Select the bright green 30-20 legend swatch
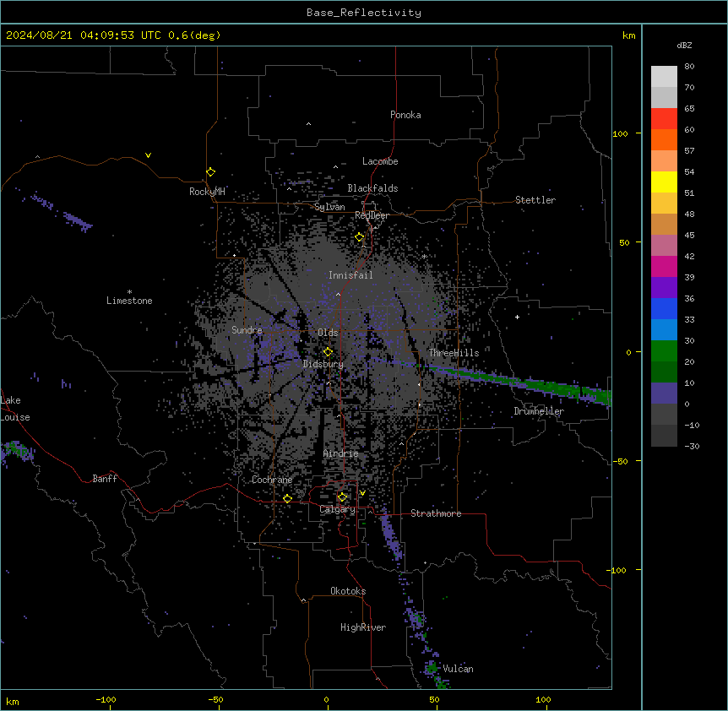 click(x=664, y=351)
